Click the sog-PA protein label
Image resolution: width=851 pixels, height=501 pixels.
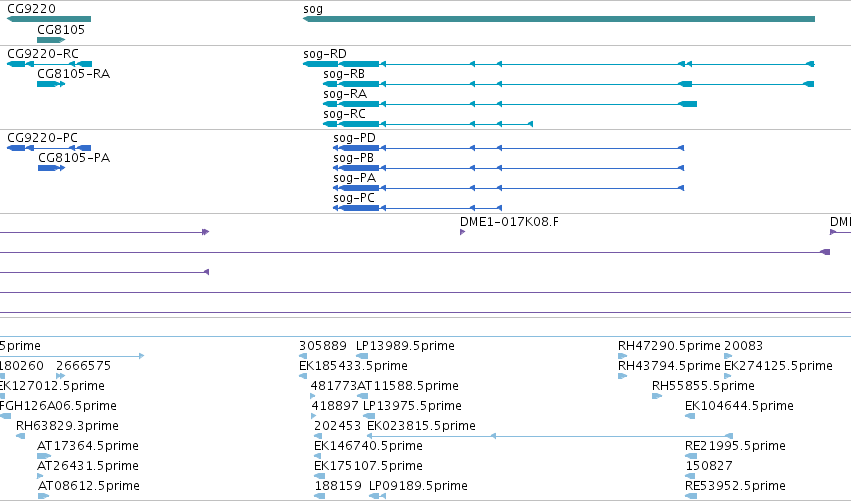354,178
